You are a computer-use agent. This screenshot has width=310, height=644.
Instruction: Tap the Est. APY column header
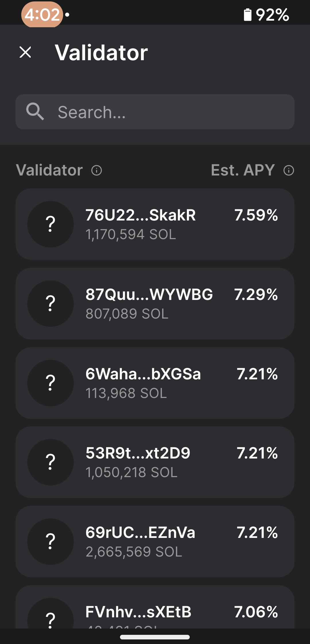click(x=243, y=170)
